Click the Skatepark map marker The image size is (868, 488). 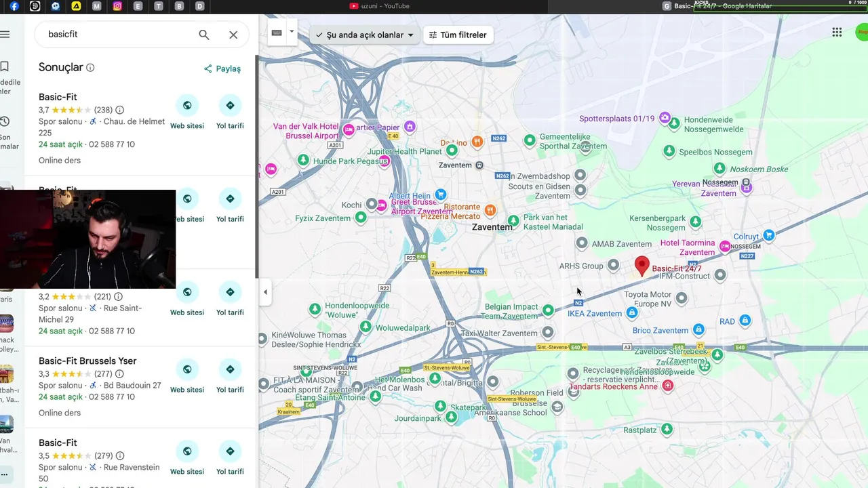coord(441,407)
